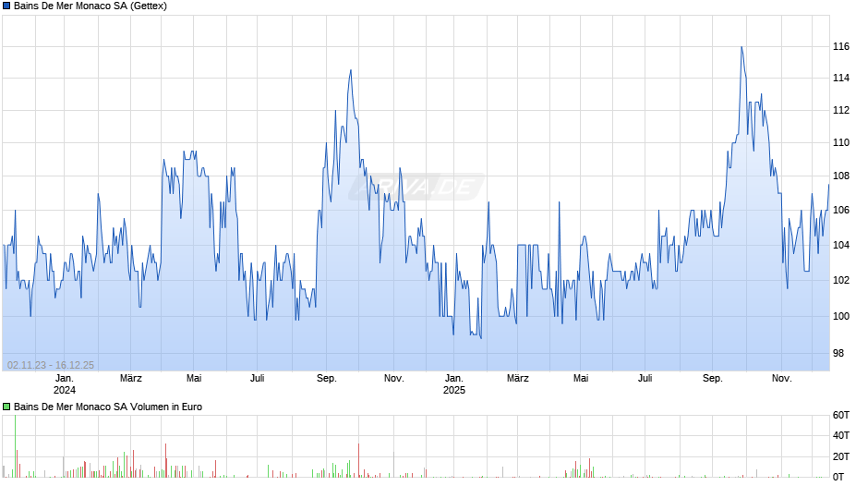Viewport: 868px width, 486px height.
Task: Click the 'Jan. 2024' axis label
Action: click(x=65, y=384)
